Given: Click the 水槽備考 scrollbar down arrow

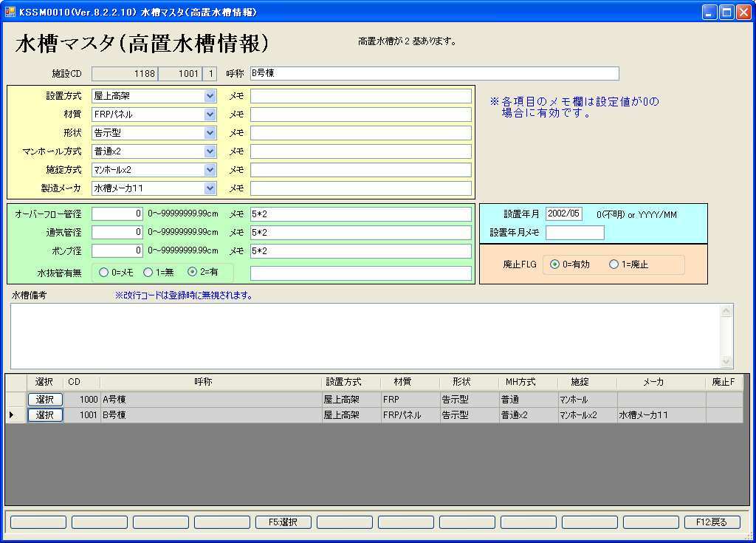Looking at the screenshot, I should tap(726, 362).
